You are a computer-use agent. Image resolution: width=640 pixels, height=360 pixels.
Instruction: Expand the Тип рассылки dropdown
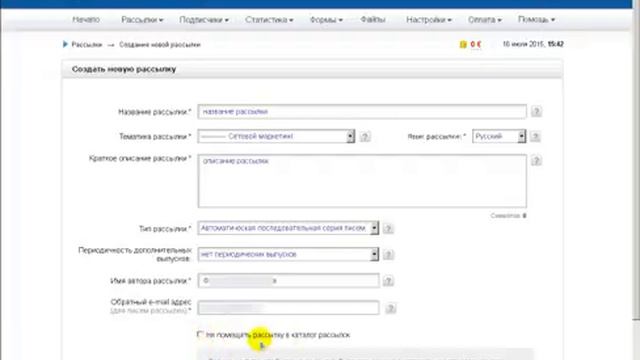pyautogui.click(x=288, y=228)
